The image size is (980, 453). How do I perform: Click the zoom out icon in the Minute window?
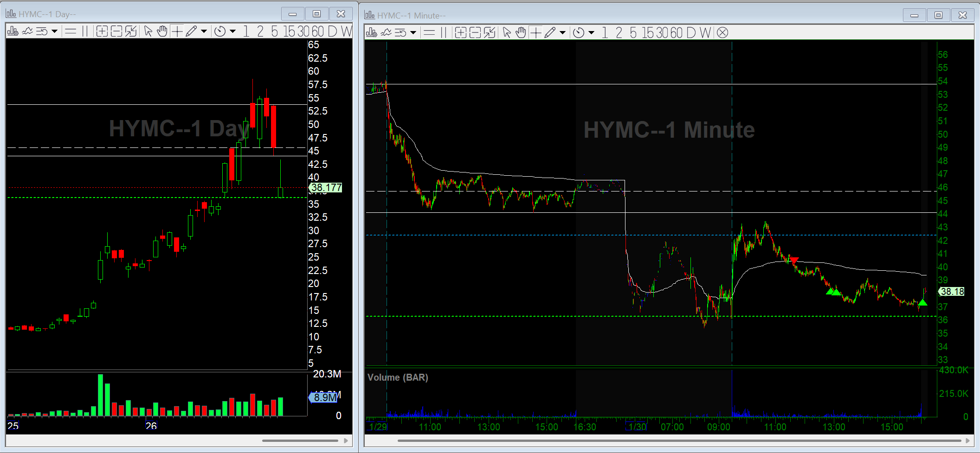point(475,32)
